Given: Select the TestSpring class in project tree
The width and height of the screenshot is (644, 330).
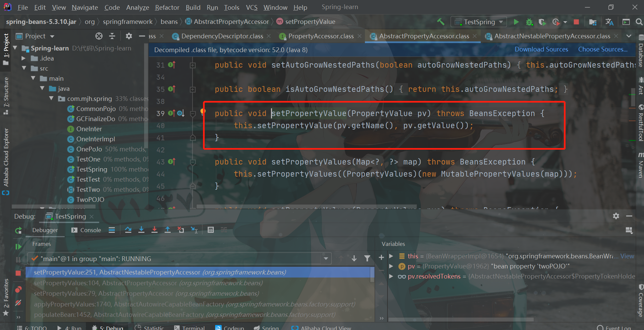Looking at the screenshot, I should click(92, 169).
